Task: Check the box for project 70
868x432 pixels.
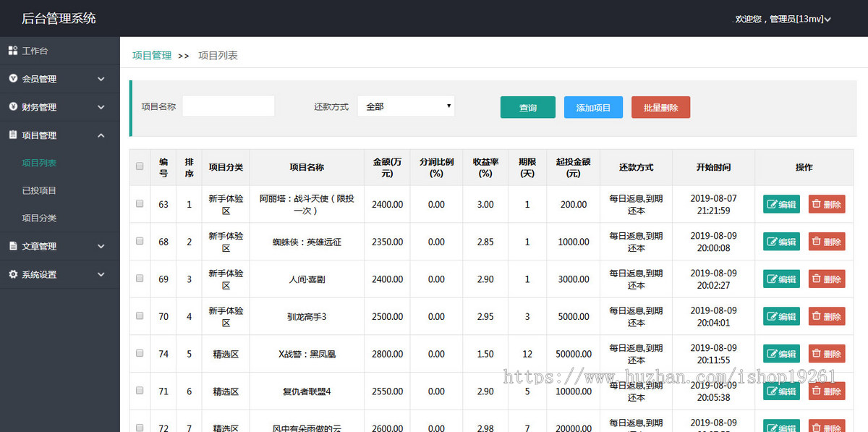Action: (140, 315)
